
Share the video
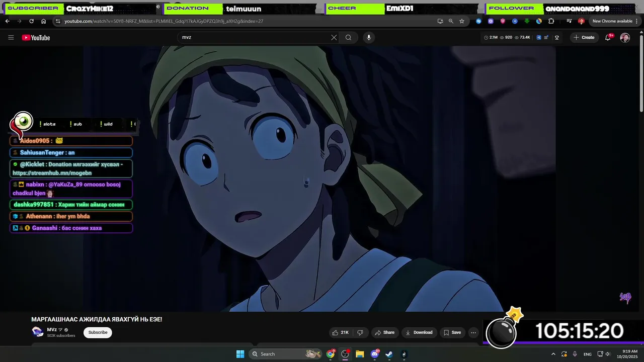click(x=385, y=332)
